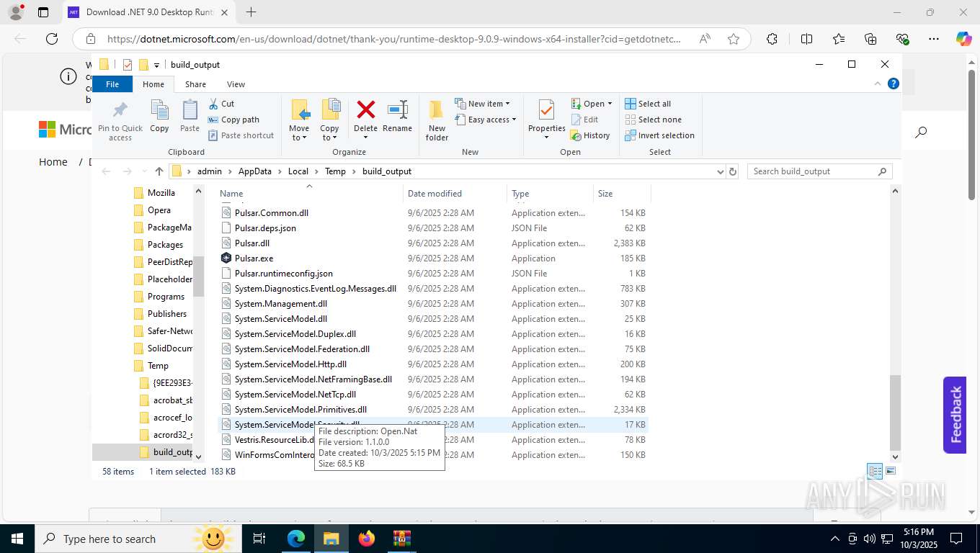Select the Publishers folder in tree
Image resolution: width=980 pixels, height=553 pixels.
167,314
